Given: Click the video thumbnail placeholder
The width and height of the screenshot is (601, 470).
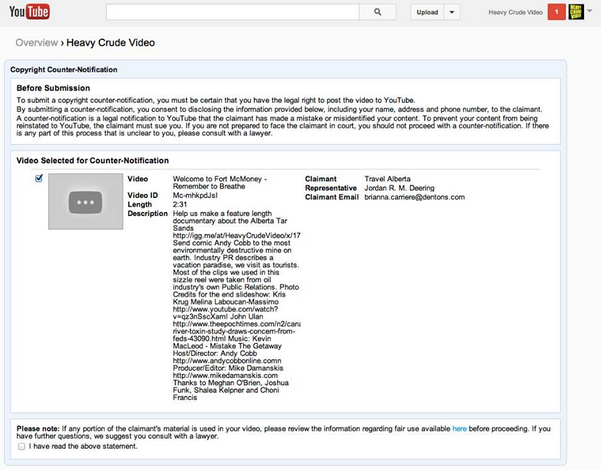Looking at the screenshot, I should 85,201.
